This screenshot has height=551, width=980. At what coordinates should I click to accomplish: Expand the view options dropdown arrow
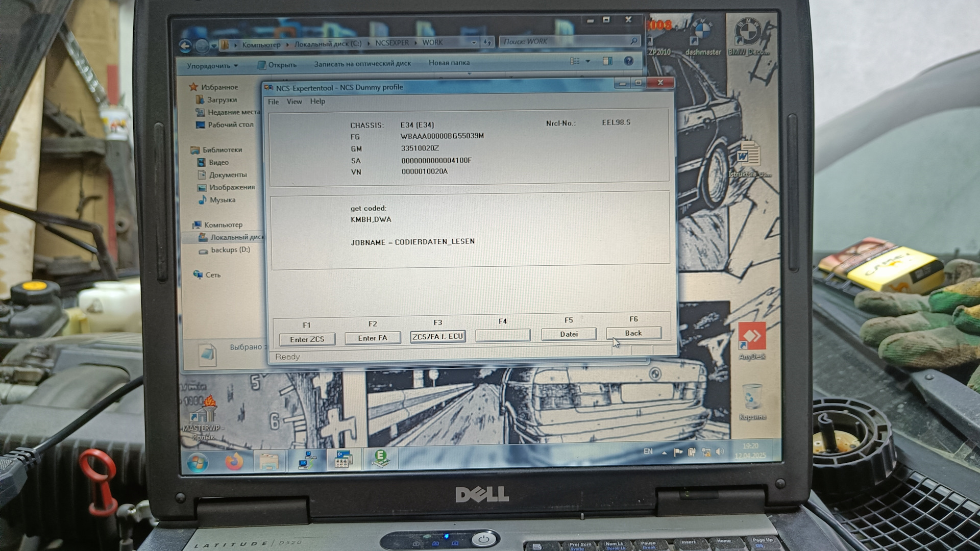(x=587, y=61)
